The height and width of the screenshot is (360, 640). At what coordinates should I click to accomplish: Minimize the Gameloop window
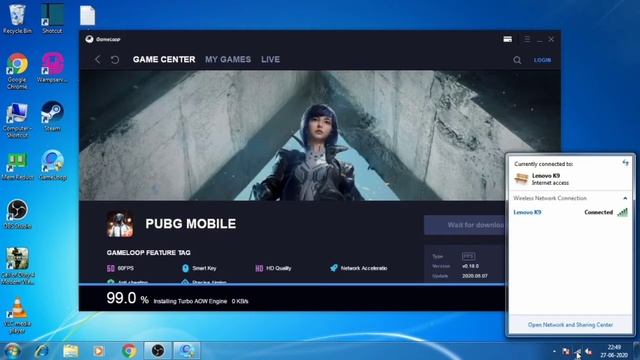[540, 40]
